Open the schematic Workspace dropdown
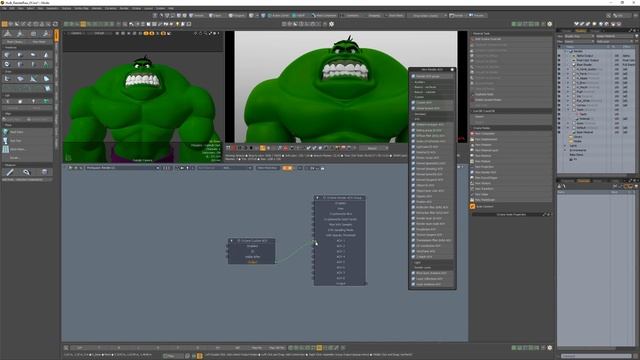640x360 pixels. (x=122, y=168)
